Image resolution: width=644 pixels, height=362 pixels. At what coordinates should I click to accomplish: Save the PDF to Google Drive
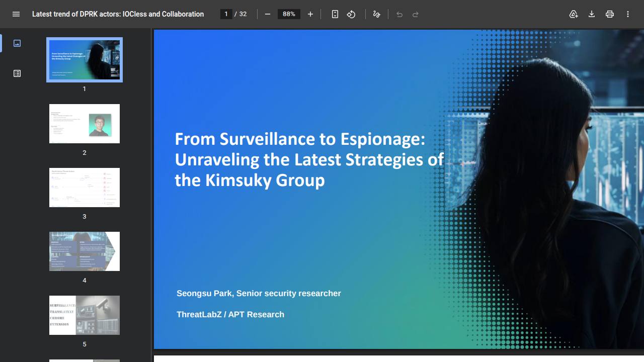[x=574, y=14]
